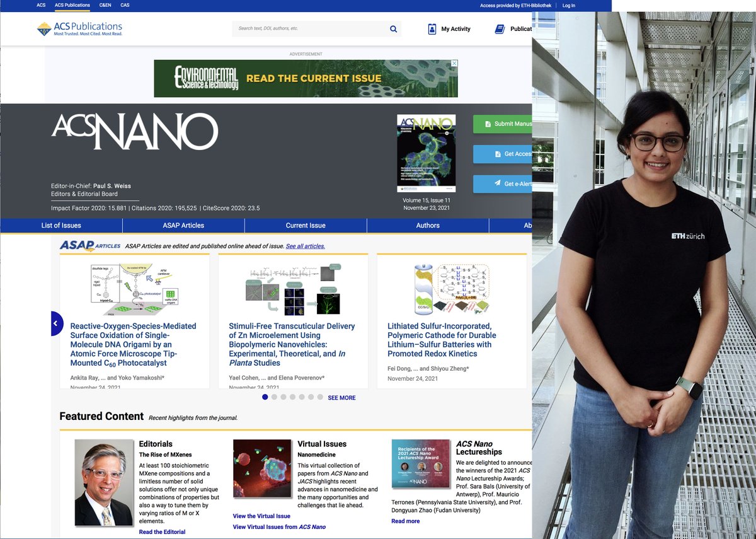Open the ASAP Articles tab
The width and height of the screenshot is (756, 539).
183,226
